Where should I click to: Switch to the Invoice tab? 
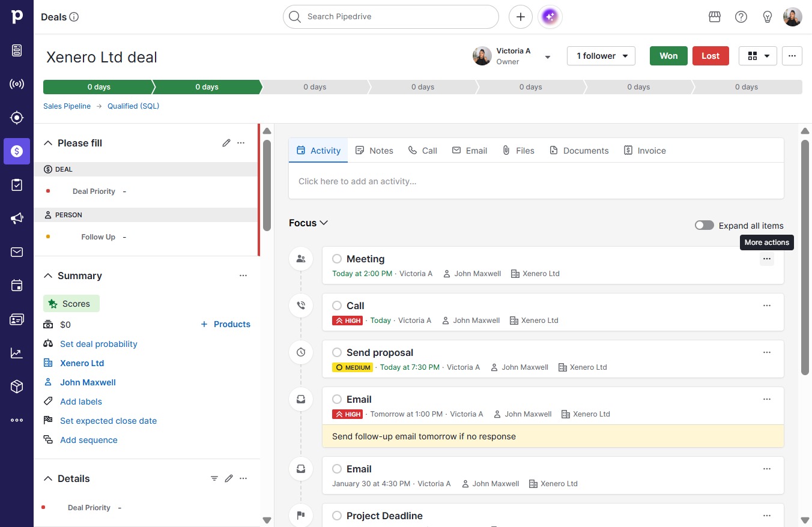click(645, 151)
